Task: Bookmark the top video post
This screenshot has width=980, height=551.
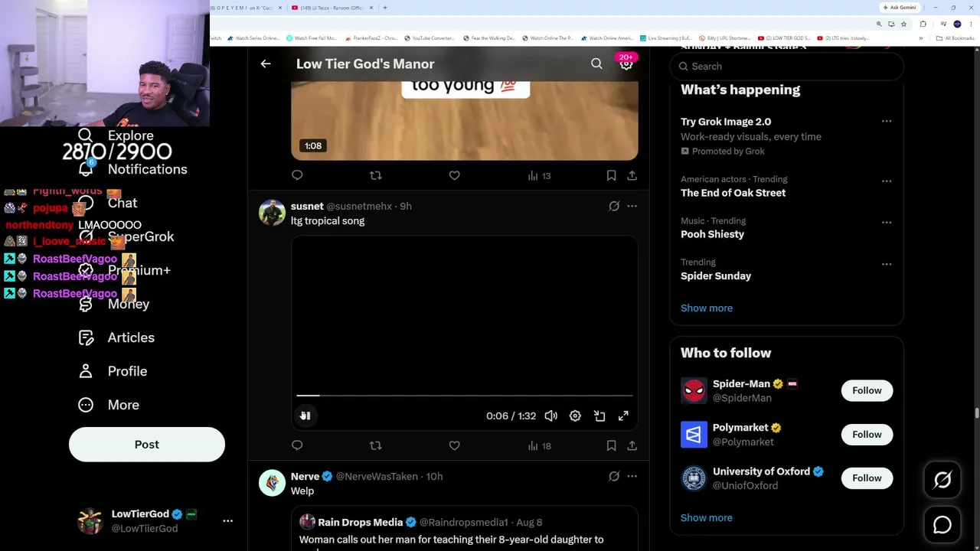Action: point(611,176)
